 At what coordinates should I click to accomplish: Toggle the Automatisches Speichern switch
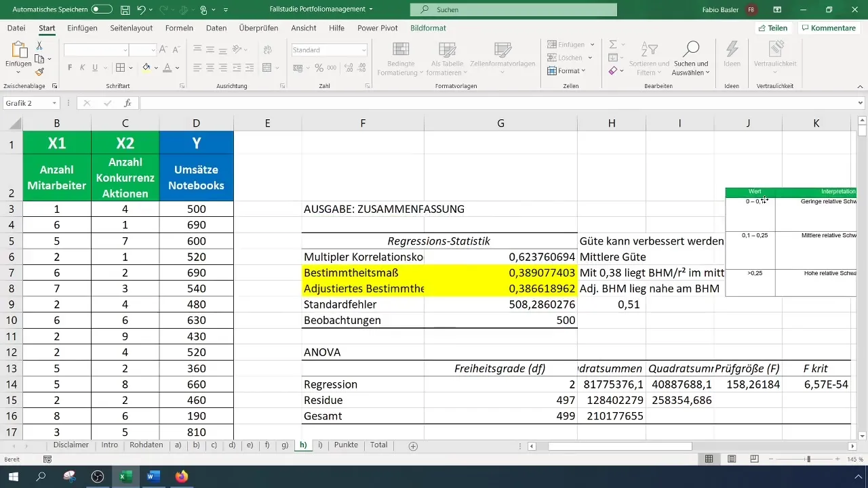click(x=102, y=10)
